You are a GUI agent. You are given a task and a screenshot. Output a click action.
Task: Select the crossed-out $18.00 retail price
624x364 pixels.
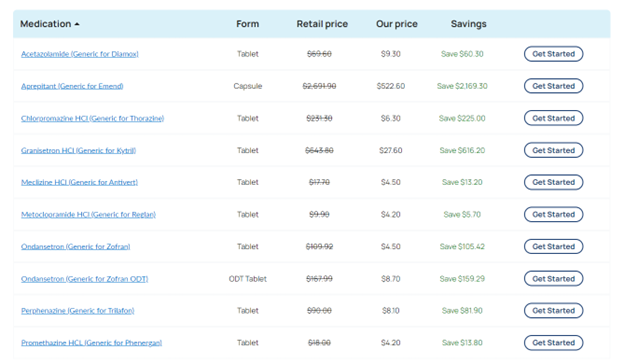pos(319,343)
